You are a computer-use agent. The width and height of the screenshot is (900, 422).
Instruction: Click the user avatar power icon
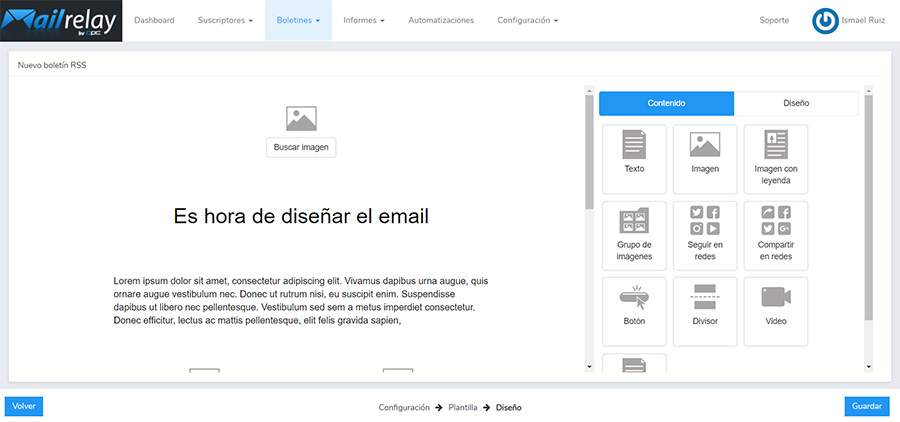coord(825,21)
